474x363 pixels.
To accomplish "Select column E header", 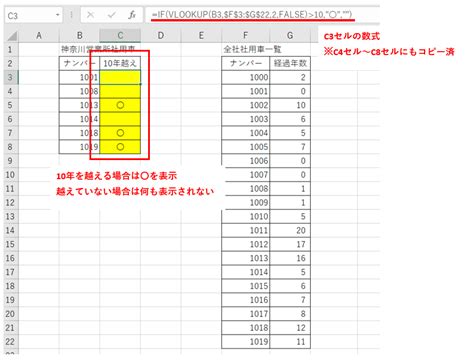I will coord(201,35).
